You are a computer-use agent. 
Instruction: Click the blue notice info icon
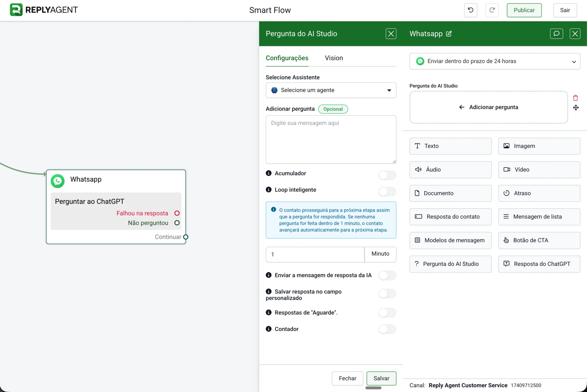[274, 209]
